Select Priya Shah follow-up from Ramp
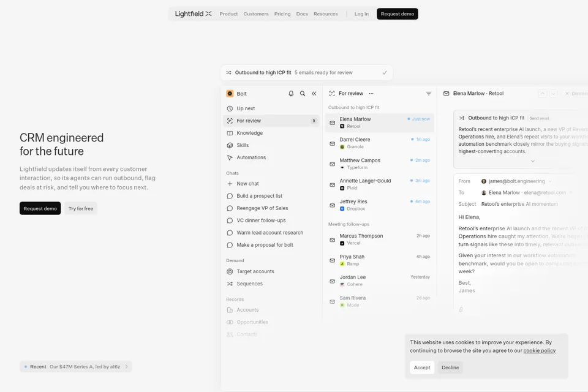The width and height of the screenshot is (588, 392). 380,260
